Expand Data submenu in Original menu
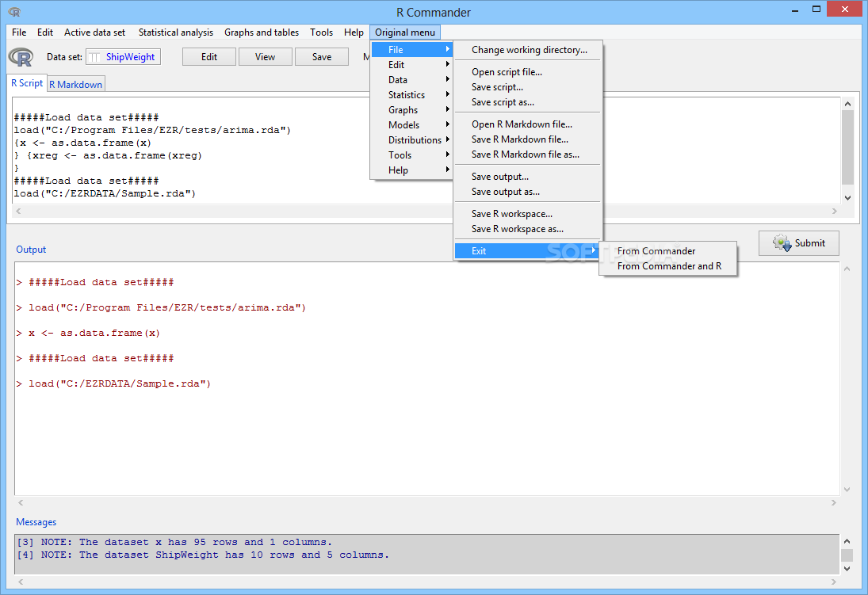The width and height of the screenshot is (868, 595). point(412,80)
